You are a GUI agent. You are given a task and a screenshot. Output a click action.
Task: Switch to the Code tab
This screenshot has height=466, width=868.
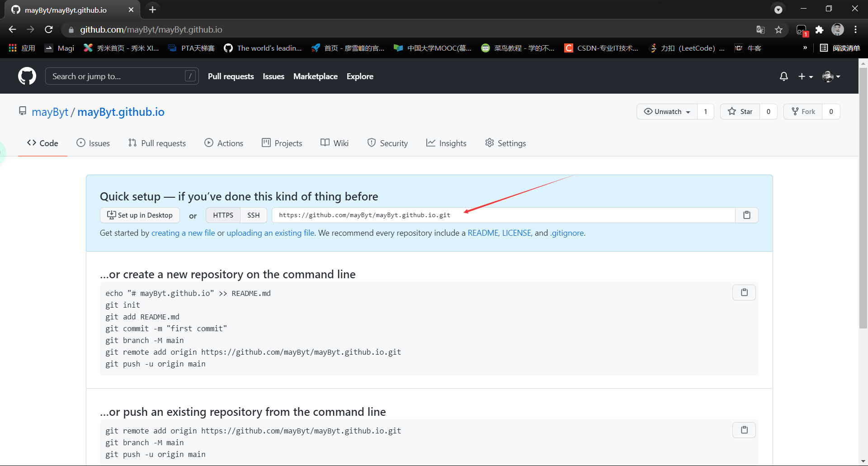click(42, 143)
